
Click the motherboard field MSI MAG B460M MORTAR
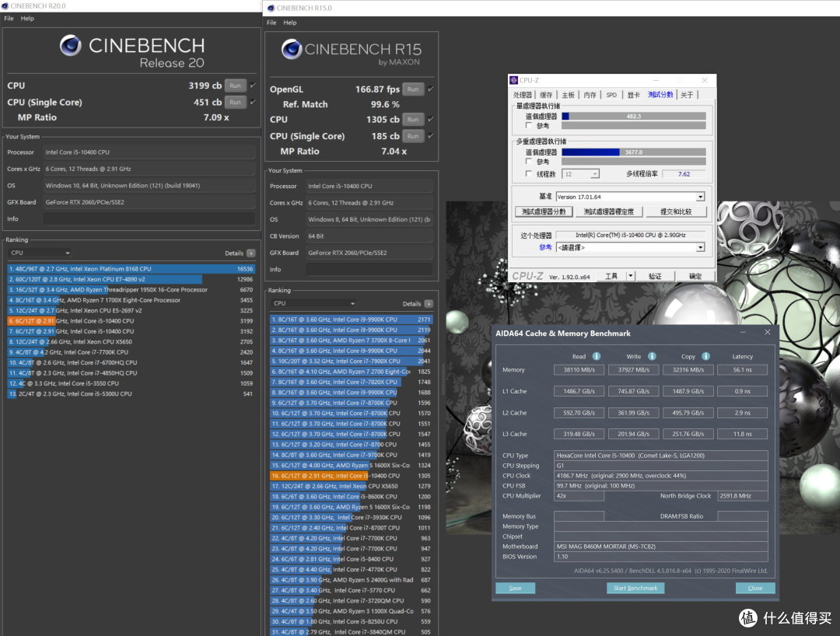(x=661, y=547)
